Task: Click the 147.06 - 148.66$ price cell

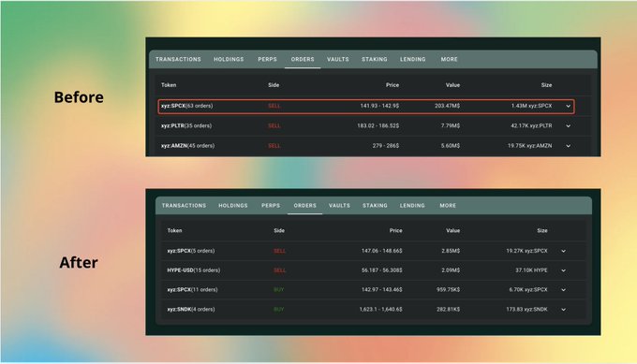Action: [x=382, y=251]
